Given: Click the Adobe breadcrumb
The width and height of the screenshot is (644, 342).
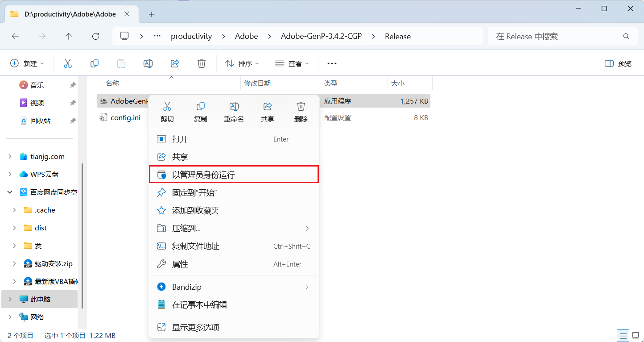Looking at the screenshot, I should [247, 36].
